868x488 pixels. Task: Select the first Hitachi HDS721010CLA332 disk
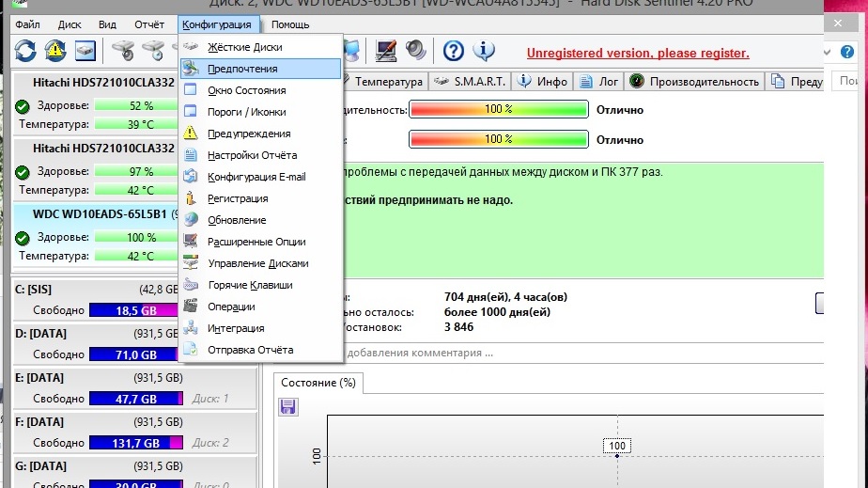coord(103,83)
